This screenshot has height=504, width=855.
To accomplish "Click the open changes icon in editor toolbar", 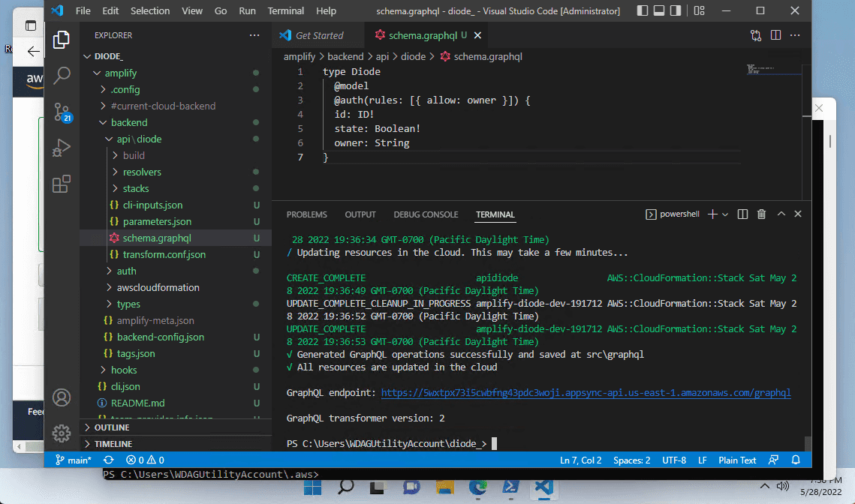I will tap(756, 35).
